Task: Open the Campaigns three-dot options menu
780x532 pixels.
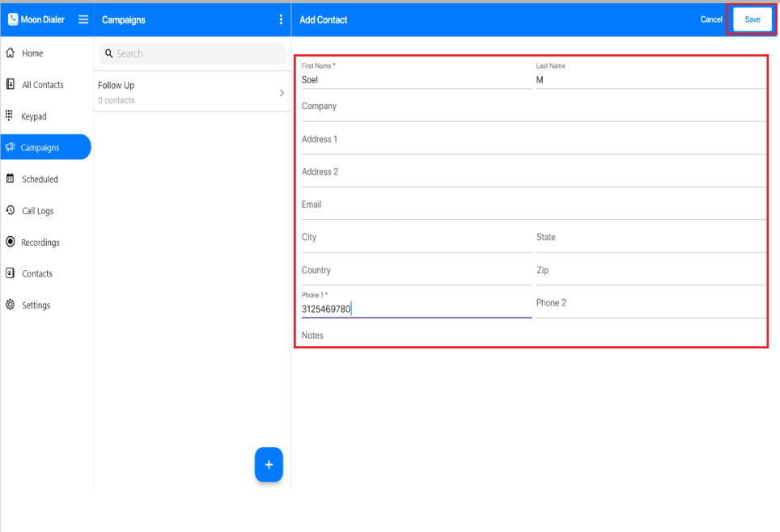Action: (x=281, y=19)
